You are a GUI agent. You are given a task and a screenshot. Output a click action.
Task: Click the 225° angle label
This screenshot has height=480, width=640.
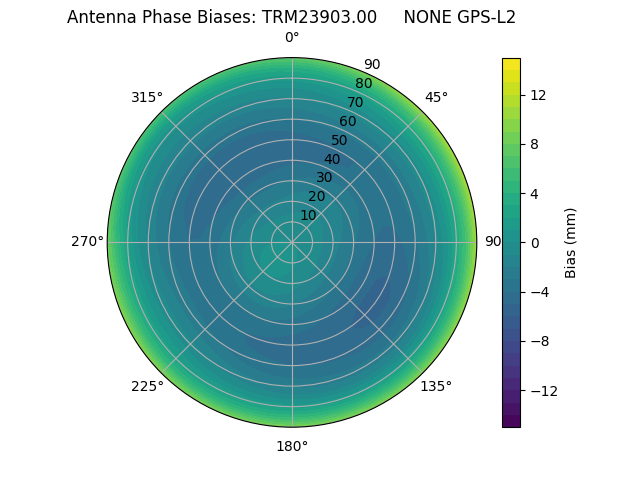(x=147, y=386)
